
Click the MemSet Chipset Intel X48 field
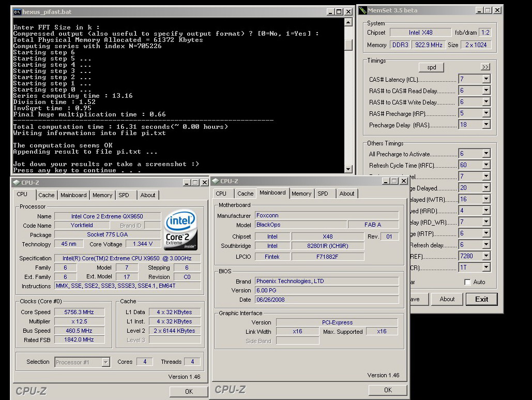(421, 33)
